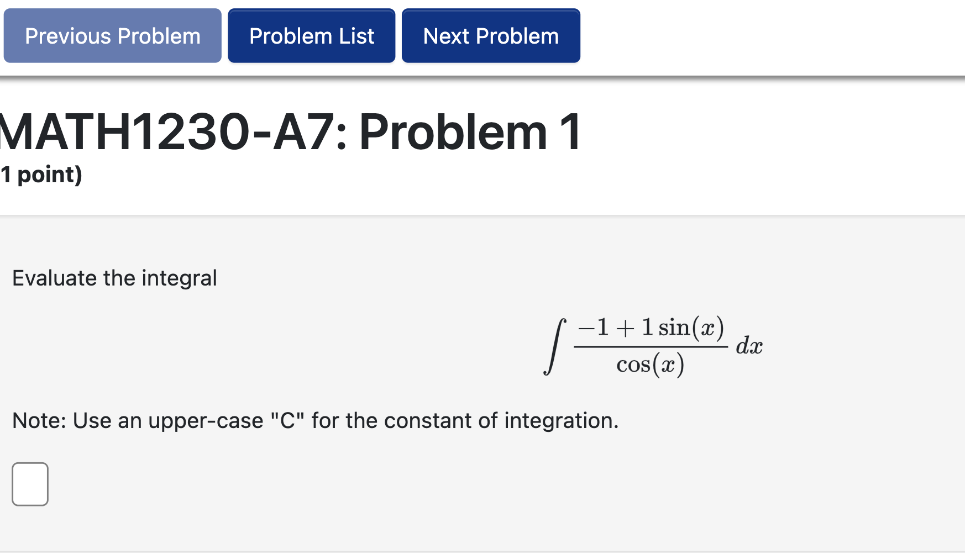The width and height of the screenshot is (965, 560).
Task: Navigate to the Next Problem
Action: point(490,35)
